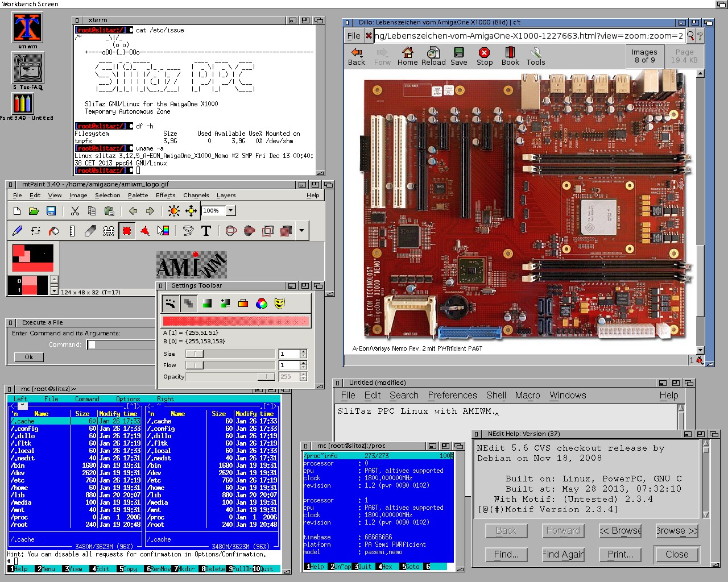Select the Text tool marked T
Viewport: 728px width, 582px height.
tap(206, 231)
